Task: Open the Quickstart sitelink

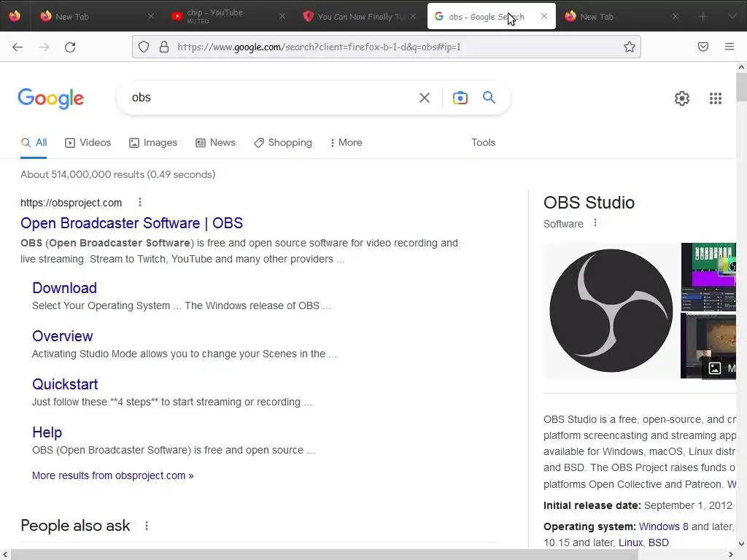Action: coord(65,384)
